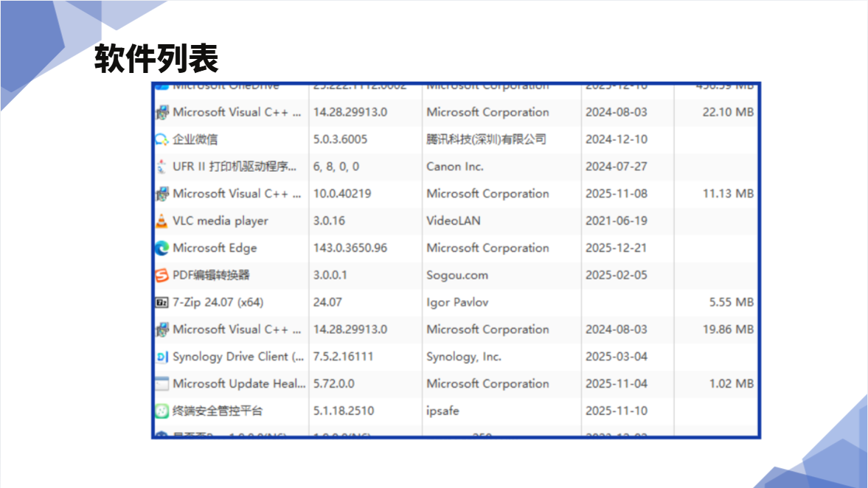This screenshot has width=868, height=488.
Task: Click date 2024-08-03 in the 19.86 MB row
Action: [616, 330]
